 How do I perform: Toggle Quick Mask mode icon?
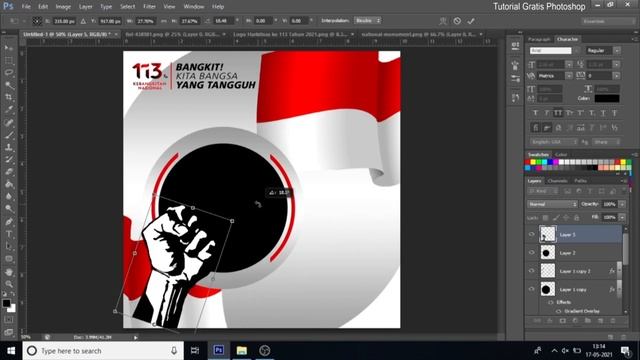pyautogui.click(x=9, y=320)
